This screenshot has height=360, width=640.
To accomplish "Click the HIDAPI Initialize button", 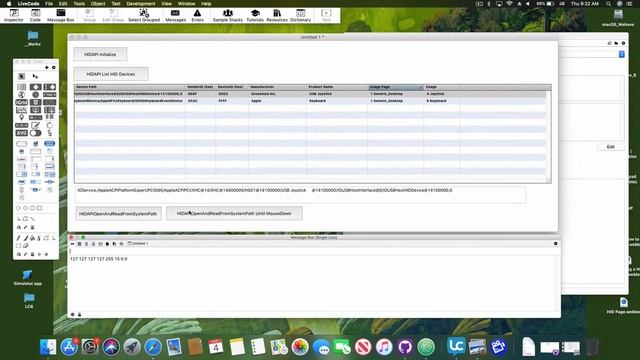I will pyautogui.click(x=100, y=54).
